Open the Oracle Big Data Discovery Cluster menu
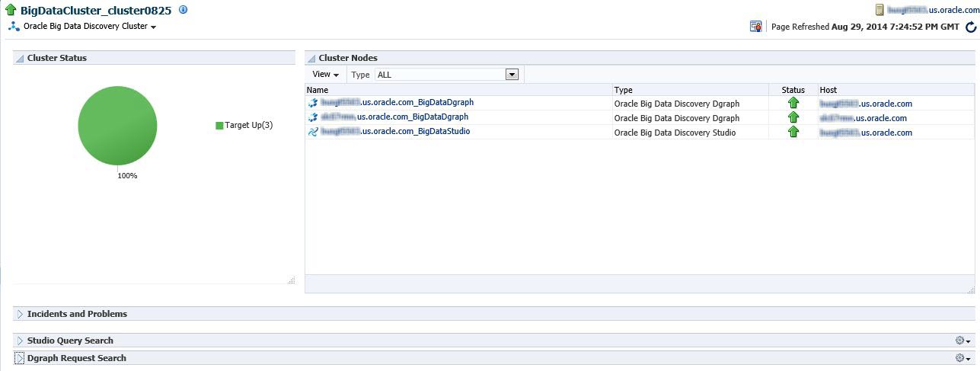The width and height of the screenshot is (980, 371). 90,26
